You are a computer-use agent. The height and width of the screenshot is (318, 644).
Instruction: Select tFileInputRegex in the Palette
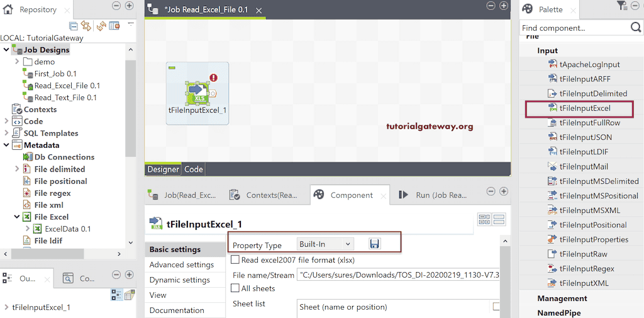click(x=581, y=269)
